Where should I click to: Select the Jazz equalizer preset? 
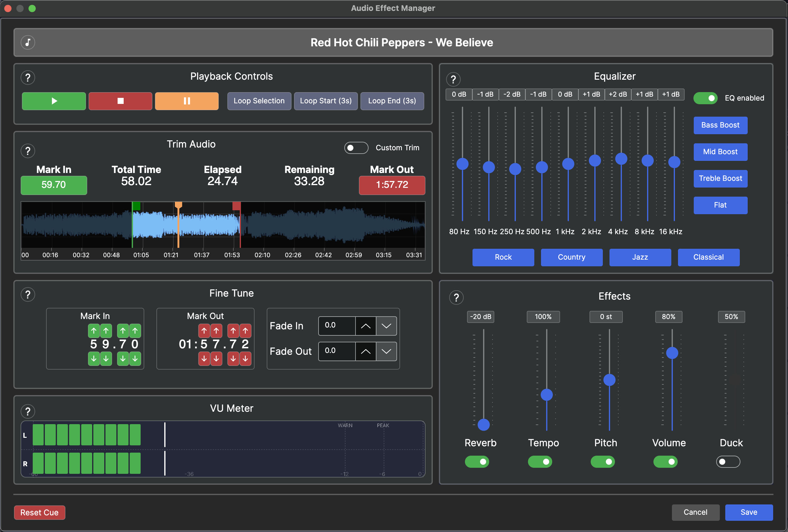pyautogui.click(x=639, y=257)
